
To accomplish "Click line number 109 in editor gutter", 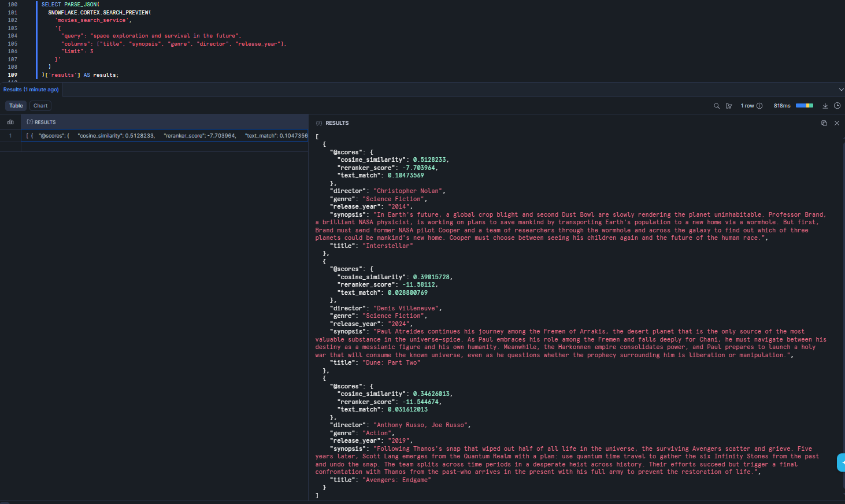I will click(12, 75).
